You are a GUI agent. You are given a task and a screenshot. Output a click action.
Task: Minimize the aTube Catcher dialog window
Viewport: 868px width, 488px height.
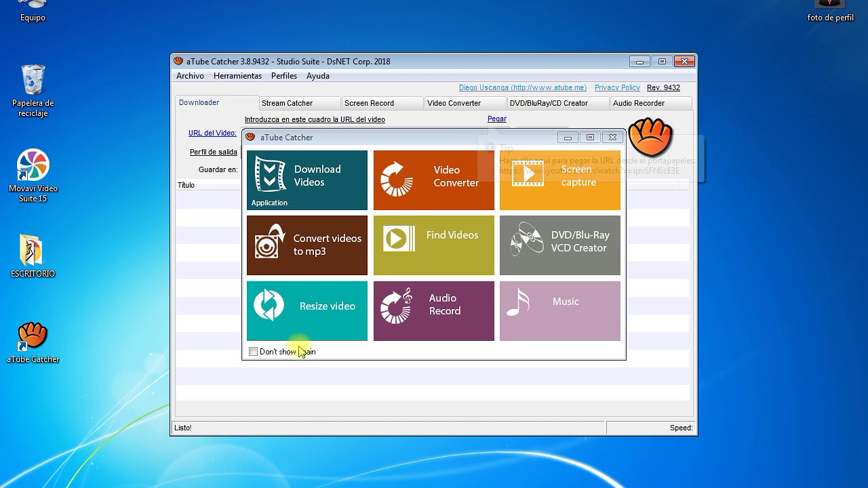tap(568, 138)
